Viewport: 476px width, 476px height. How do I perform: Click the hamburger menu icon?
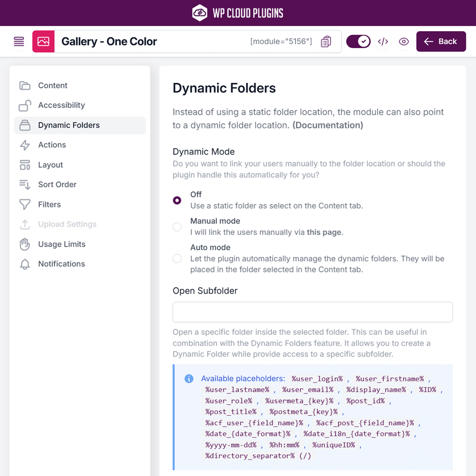[19, 41]
